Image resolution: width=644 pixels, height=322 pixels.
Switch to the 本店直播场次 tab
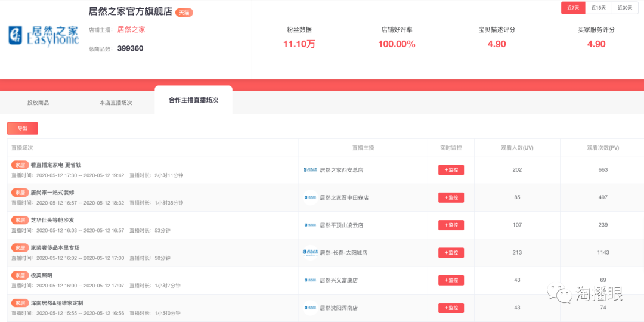pyautogui.click(x=116, y=103)
